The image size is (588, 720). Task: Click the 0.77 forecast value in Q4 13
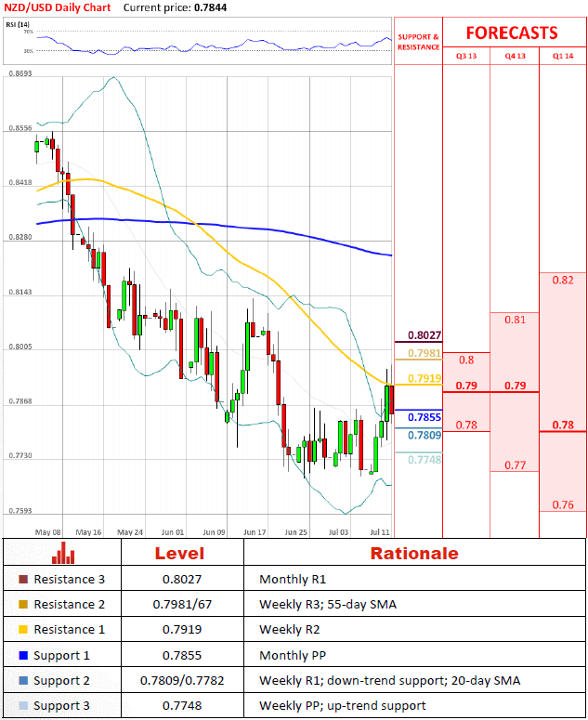coord(515,465)
